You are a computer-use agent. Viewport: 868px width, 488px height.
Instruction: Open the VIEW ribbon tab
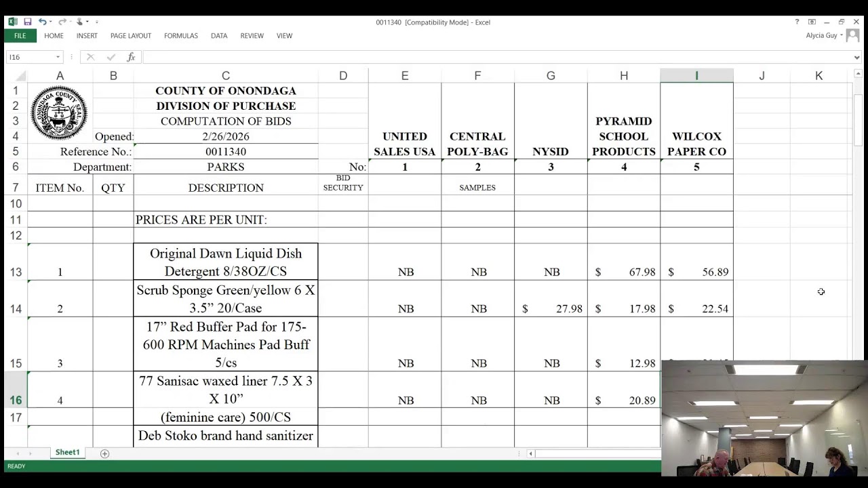tap(284, 36)
